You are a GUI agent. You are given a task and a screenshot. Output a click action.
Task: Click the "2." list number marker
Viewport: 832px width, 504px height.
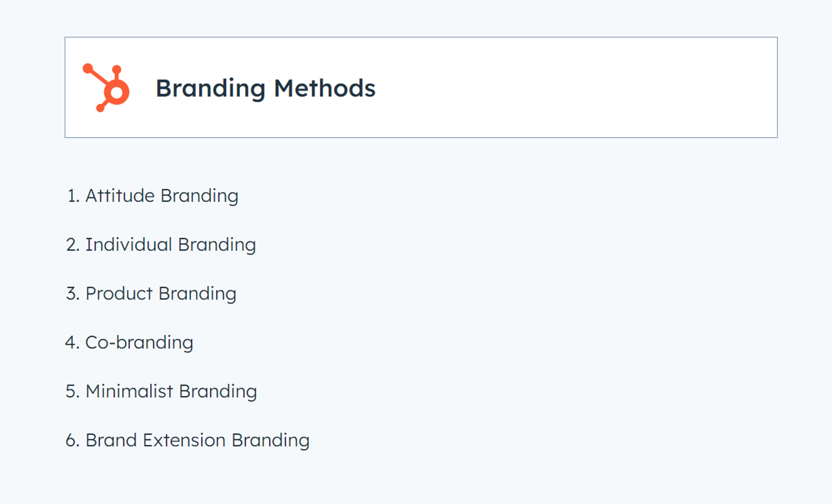(x=73, y=245)
